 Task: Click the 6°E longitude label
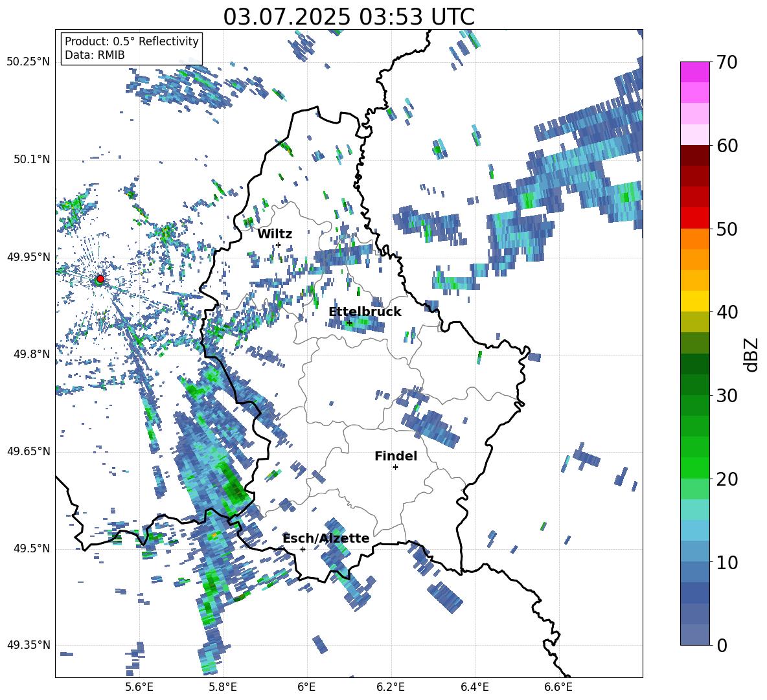click(306, 687)
